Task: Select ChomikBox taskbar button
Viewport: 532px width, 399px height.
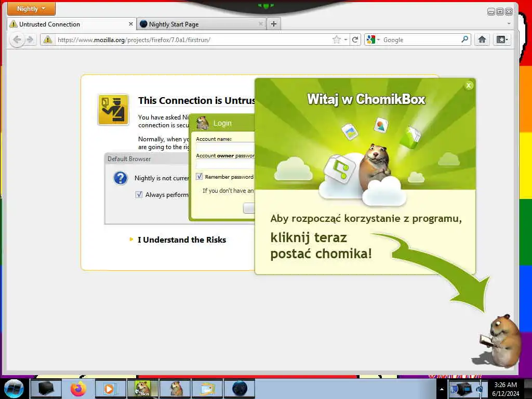Action: (x=143, y=389)
